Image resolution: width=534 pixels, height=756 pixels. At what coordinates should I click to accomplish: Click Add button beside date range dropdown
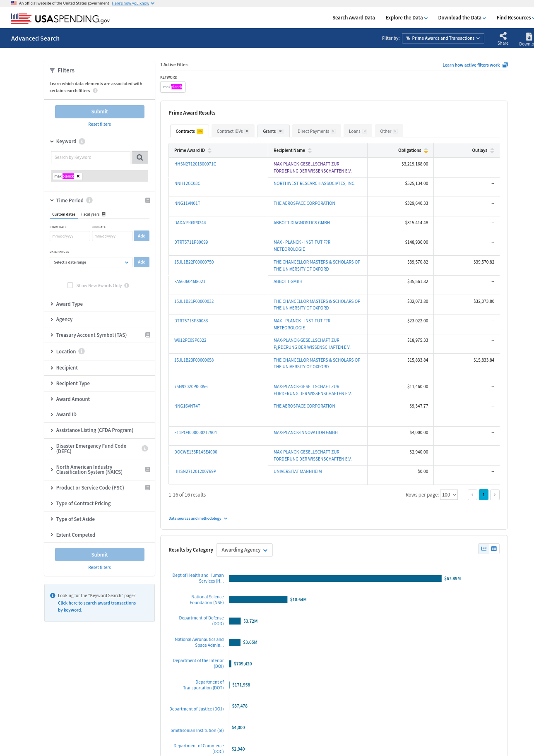(142, 262)
